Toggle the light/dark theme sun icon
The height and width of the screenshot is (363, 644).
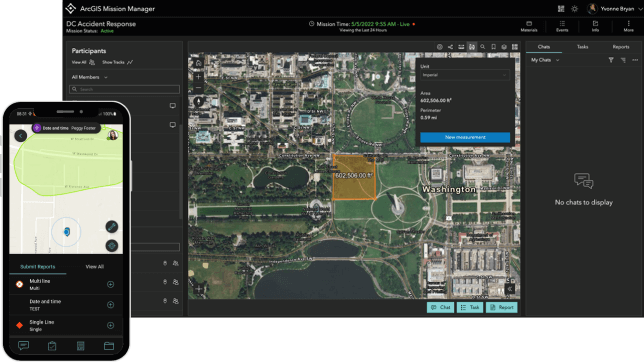pyautogui.click(x=574, y=9)
